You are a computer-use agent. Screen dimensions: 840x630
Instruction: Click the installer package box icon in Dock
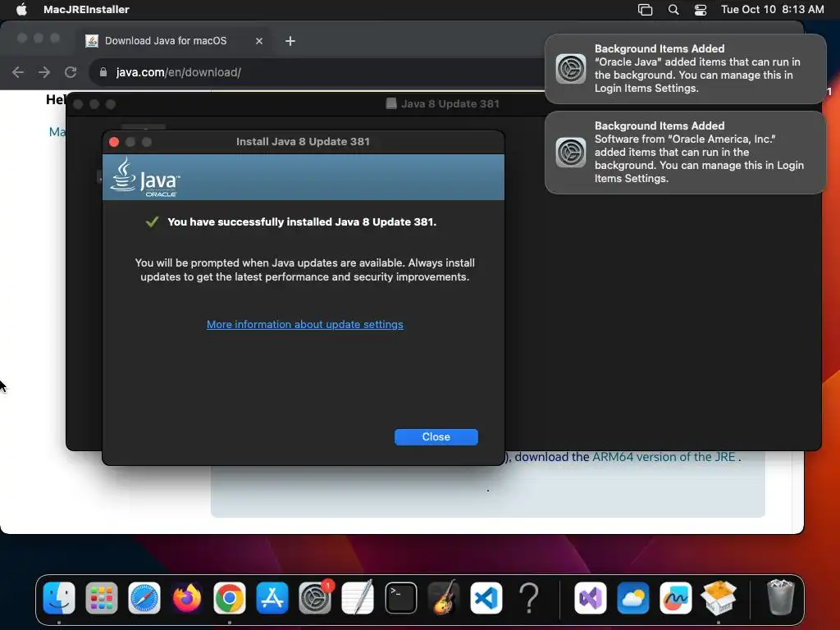[x=719, y=598]
